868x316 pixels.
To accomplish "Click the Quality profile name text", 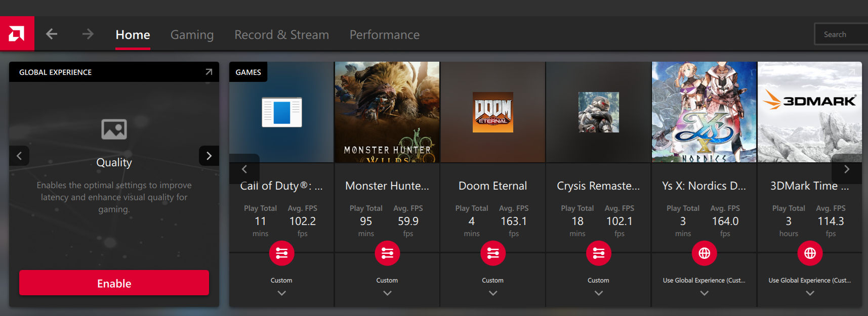I will pos(114,162).
